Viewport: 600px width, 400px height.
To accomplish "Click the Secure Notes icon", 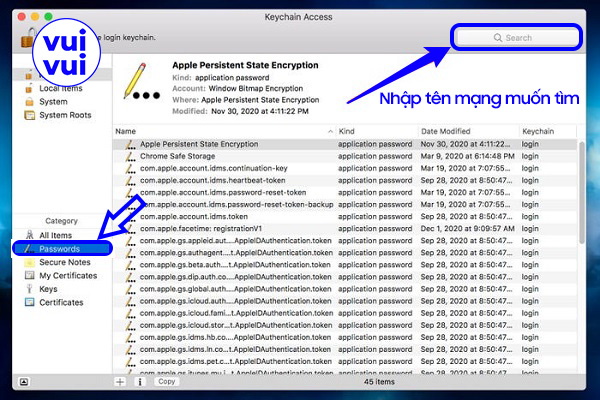I will (29, 262).
